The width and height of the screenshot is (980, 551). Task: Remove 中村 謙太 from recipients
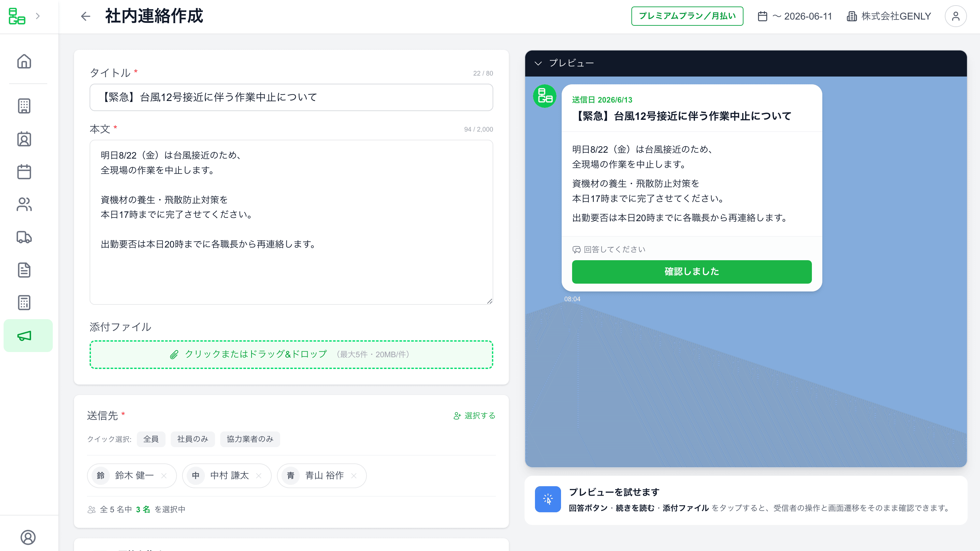[259, 476]
